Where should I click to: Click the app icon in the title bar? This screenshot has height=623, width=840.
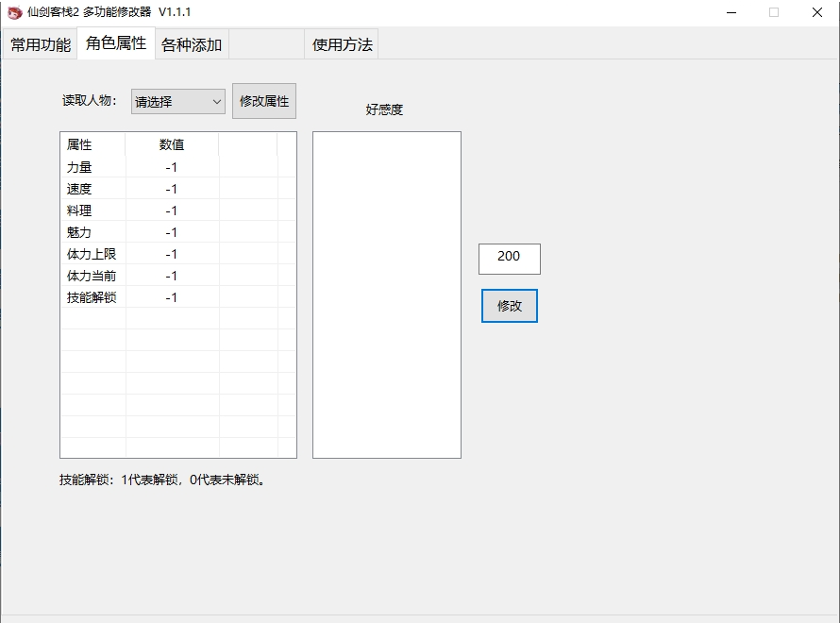[x=14, y=12]
